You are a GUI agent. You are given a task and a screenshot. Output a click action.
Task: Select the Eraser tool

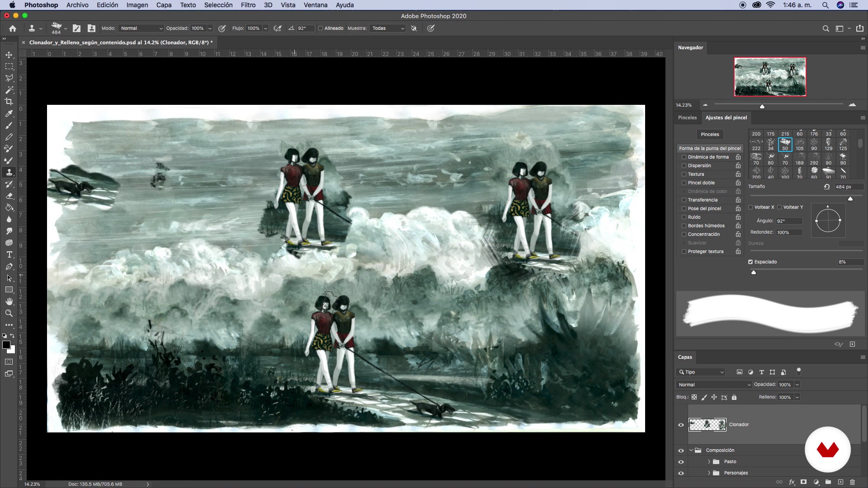click(9, 196)
